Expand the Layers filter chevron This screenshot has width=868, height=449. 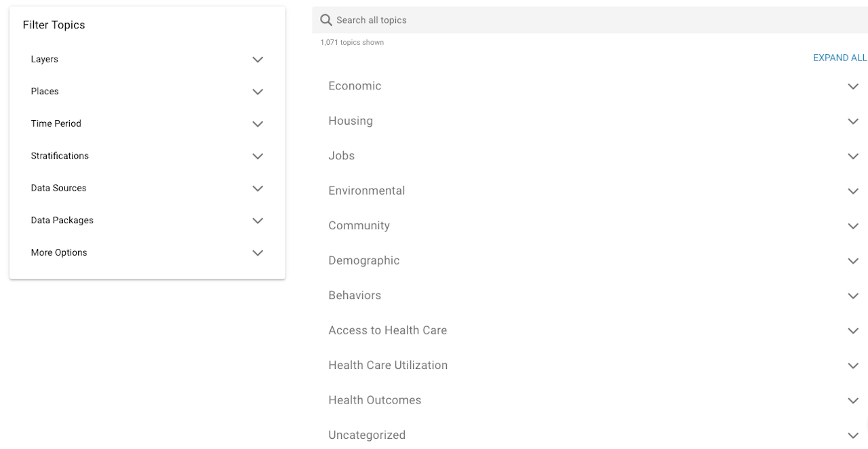[258, 60]
